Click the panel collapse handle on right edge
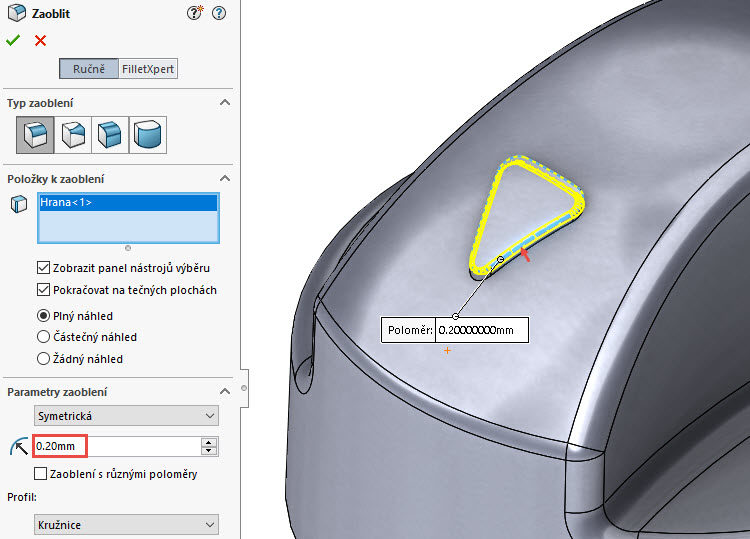The image size is (750, 539). click(244, 388)
